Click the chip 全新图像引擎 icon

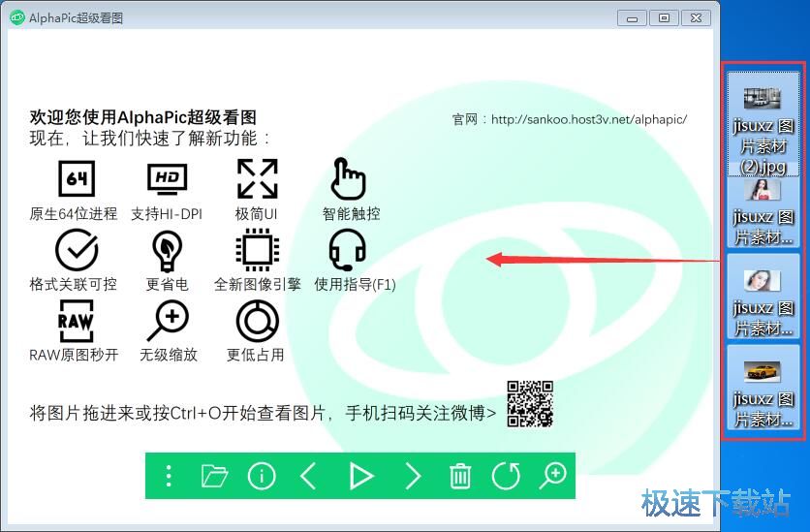point(258,251)
